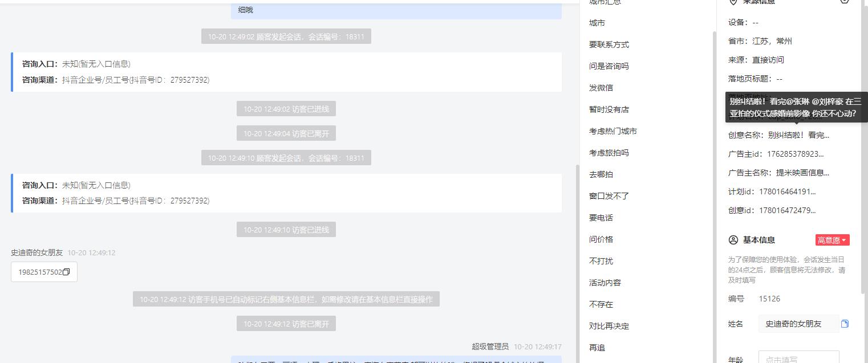Click the copy icon beside the 姓名 field

pos(845,324)
